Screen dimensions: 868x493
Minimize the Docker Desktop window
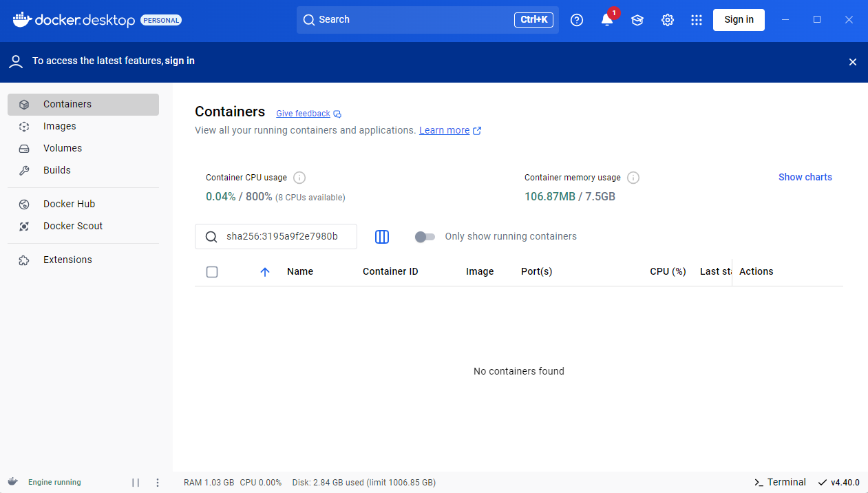point(785,20)
